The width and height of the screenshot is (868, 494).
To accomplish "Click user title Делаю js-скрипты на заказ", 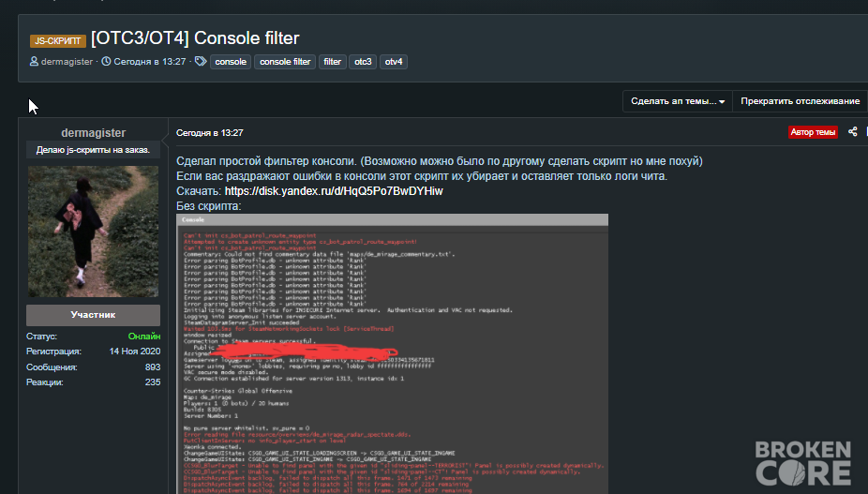I will 93,150.
